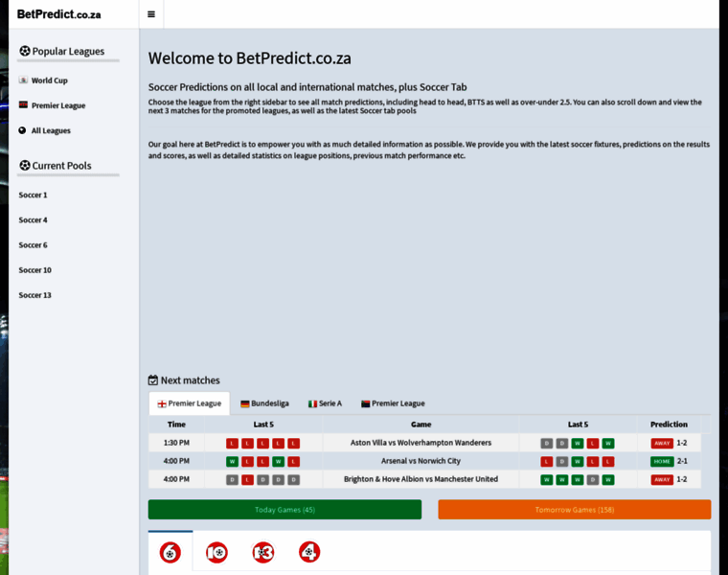This screenshot has height=575, width=728.
Task: Open the Soccer 4 pool
Action: (x=33, y=220)
